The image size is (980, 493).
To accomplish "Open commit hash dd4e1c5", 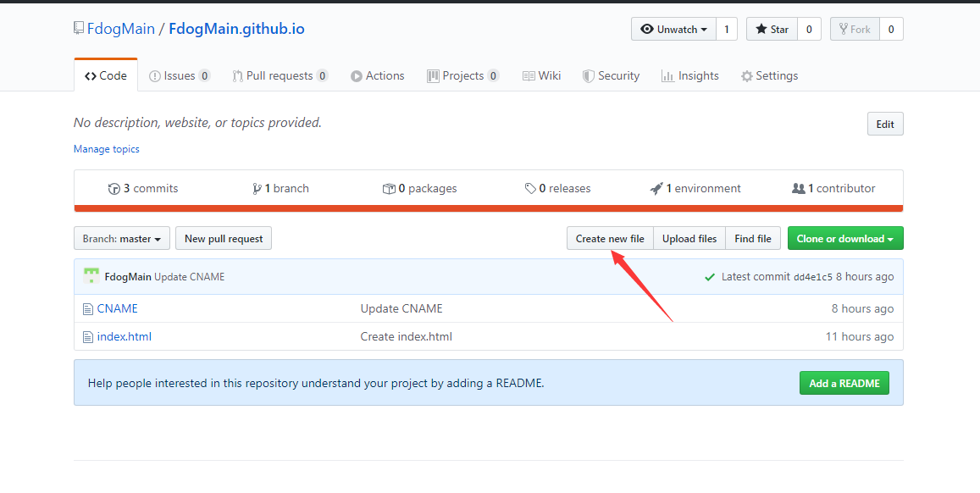I will tap(812, 277).
